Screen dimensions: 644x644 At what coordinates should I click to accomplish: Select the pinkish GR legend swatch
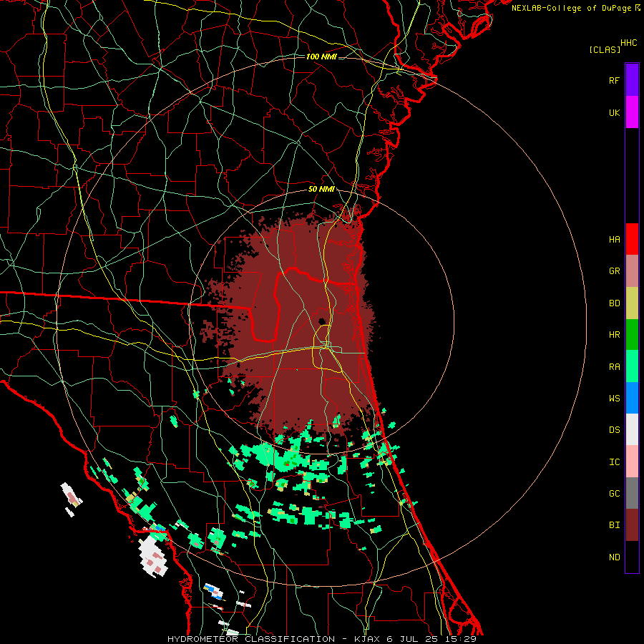[632, 271]
